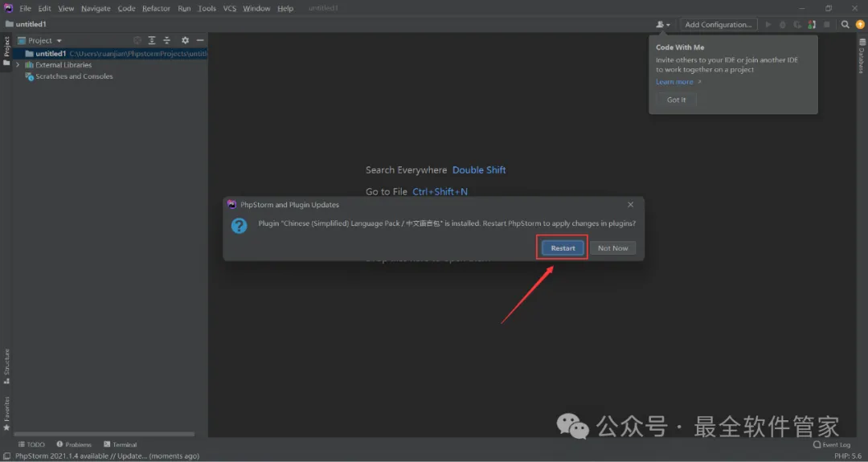The width and height of the screenshot is (868, 462).
Task: Open the Code With Me dropdown
Action: [x=662, y=24]
